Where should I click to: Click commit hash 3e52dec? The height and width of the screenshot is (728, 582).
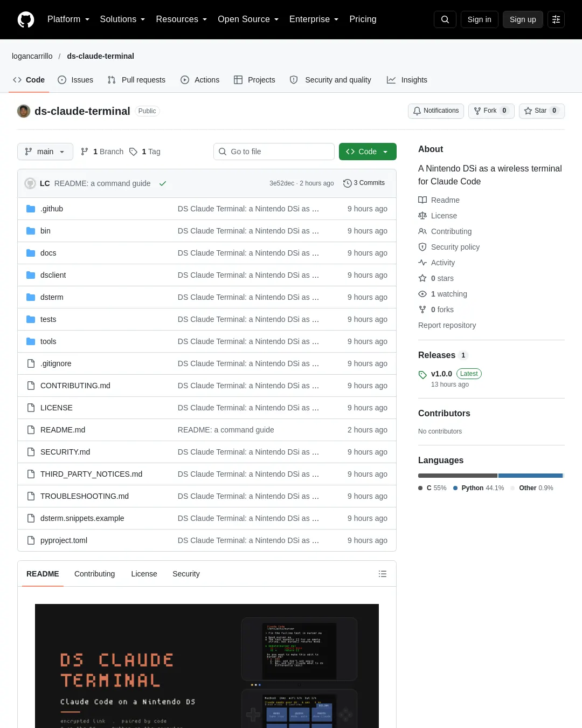coord(282,183)
